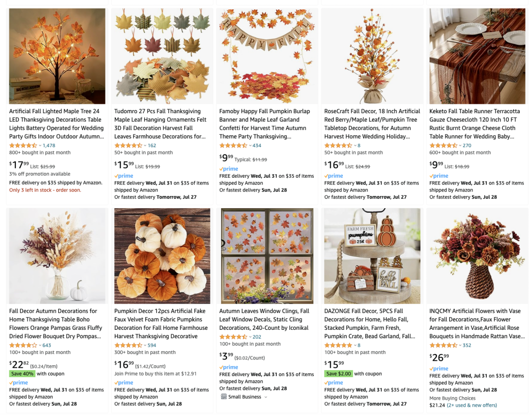
Task: Click prime icon under Famoby Happy Fall banner
Action: click(x=229, y=168)
